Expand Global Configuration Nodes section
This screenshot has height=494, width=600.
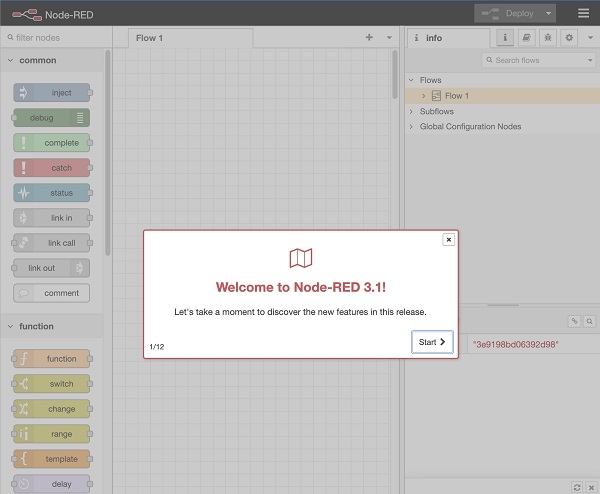click(411, 126)
